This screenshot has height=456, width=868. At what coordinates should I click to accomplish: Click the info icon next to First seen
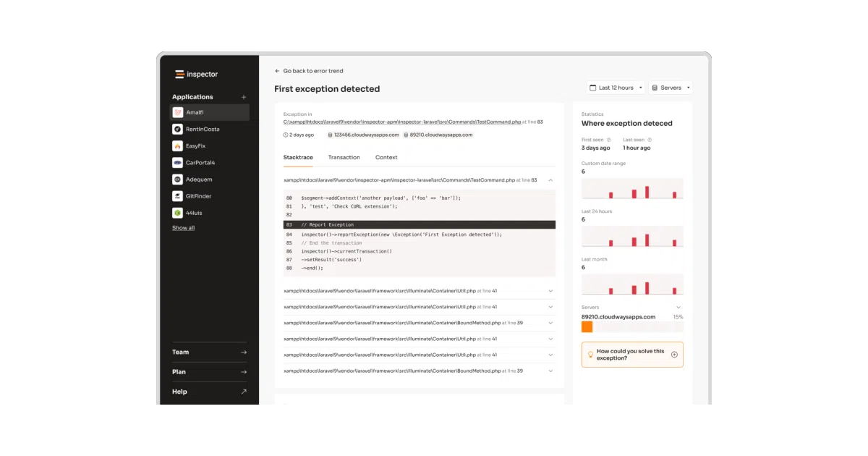coord(608,140)
